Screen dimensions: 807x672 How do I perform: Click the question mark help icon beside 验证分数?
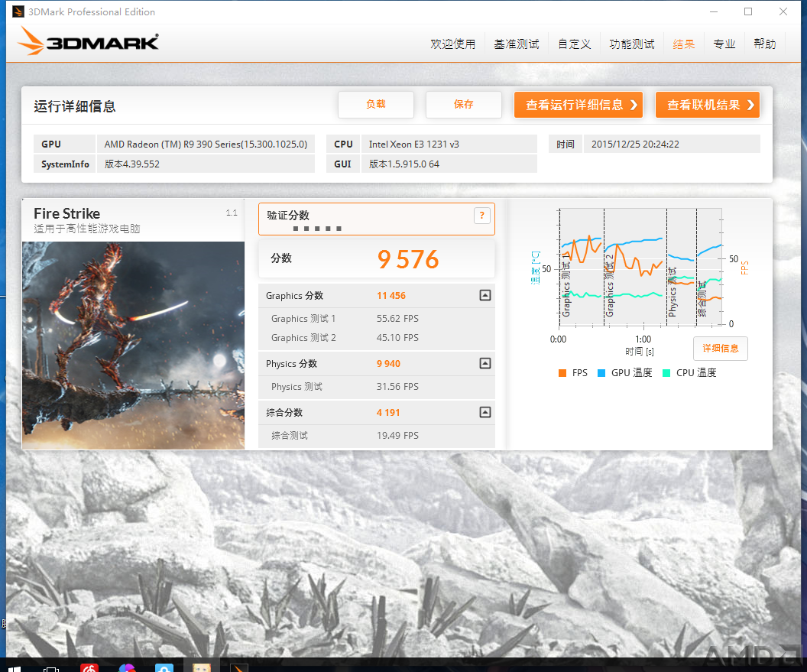(x=481, y=216)
